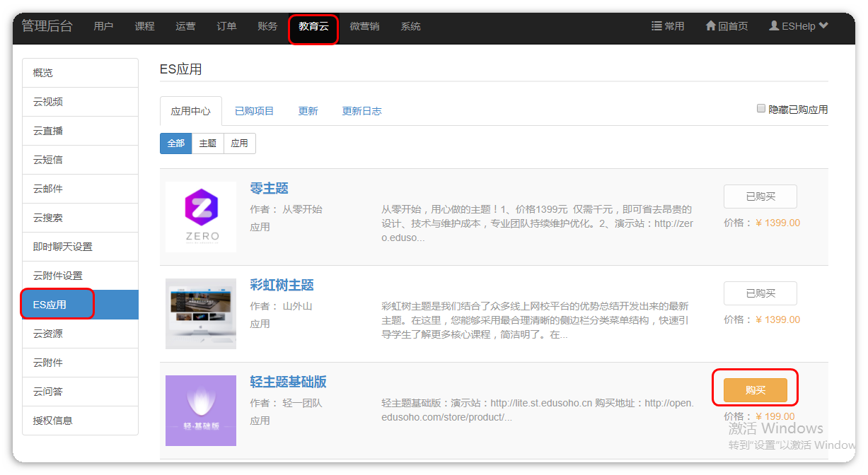Open the 彩虹树主题 preview thumbnail
The image size is (868, 475).
[201, 313]
